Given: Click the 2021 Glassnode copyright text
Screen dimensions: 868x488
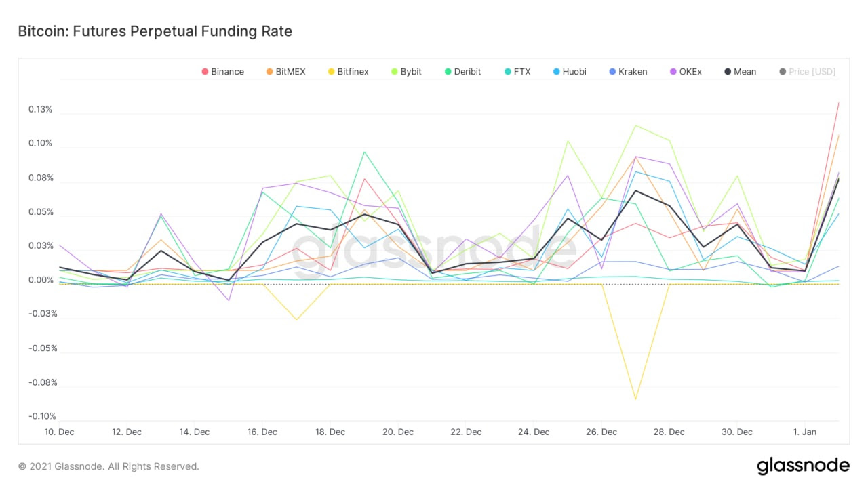Looking at the screenshot, I should pyautogui.click(x=108, y=466).
